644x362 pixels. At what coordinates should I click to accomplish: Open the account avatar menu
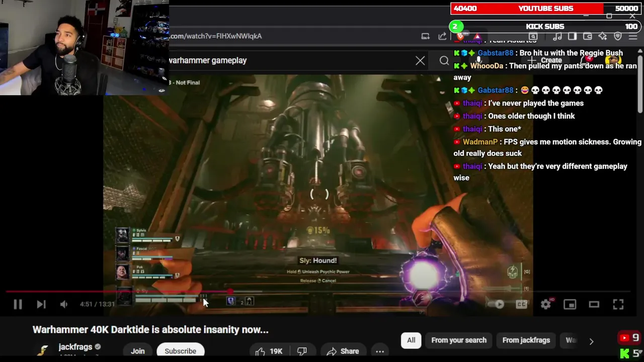613,60
